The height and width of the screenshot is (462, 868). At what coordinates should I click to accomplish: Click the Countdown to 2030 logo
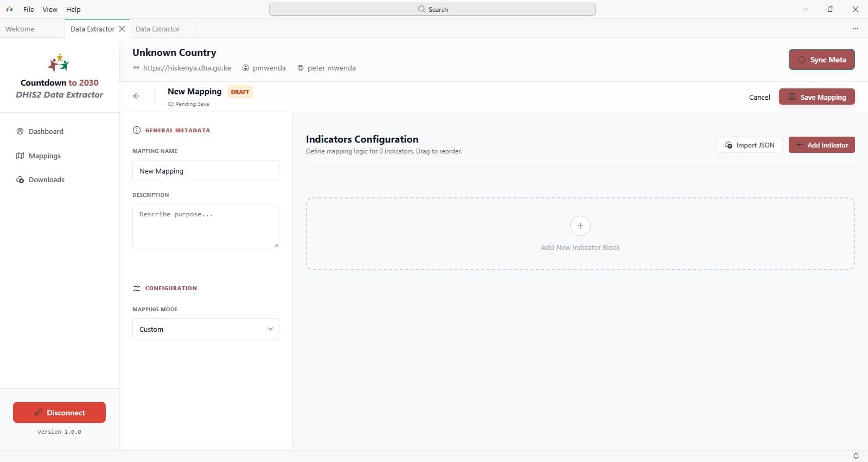59,63
